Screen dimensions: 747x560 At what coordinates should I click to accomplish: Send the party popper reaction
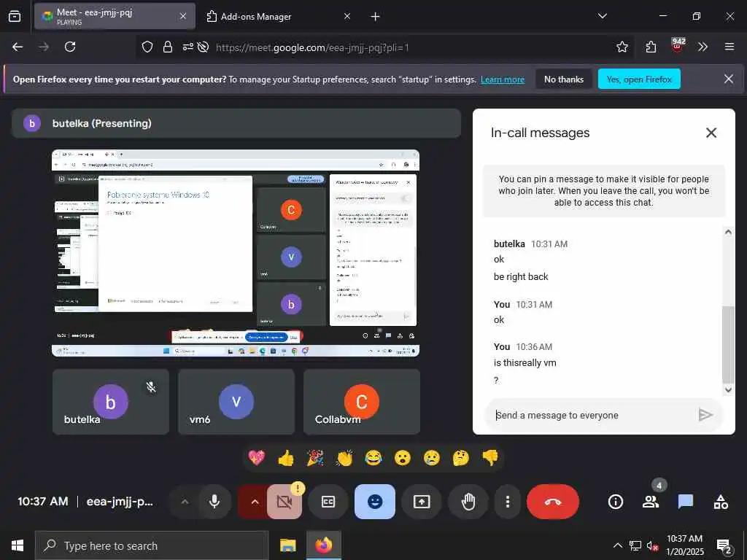pos(315,458)
